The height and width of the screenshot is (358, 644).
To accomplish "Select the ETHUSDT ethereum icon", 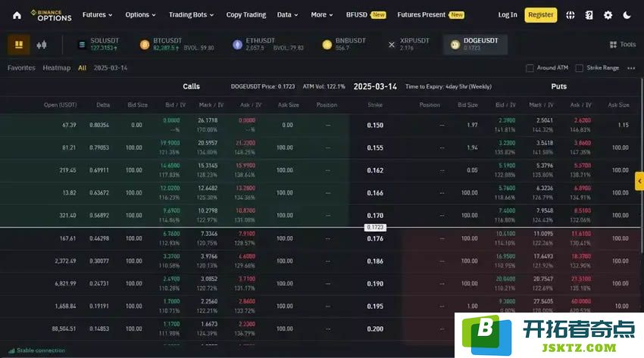I will point(237,45).
